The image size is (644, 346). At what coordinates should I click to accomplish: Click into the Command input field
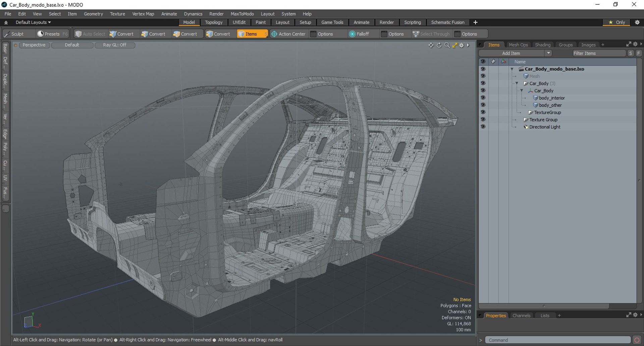558,340
